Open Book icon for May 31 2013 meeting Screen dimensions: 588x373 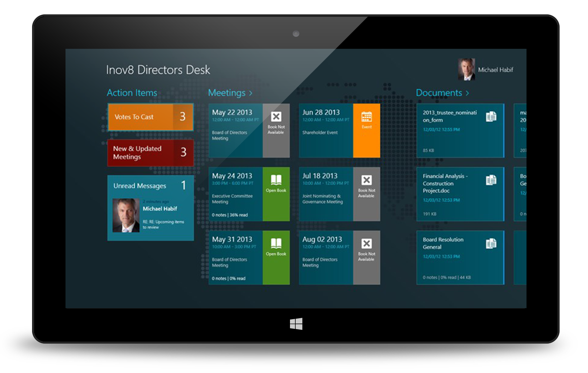(276, 243)
